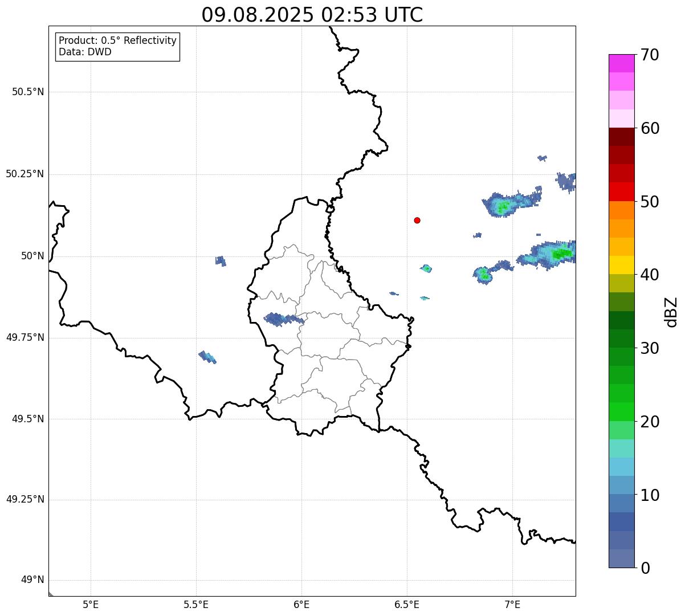
Task: Click the "7°E" longitude label
Action: (x=512, y=604)
